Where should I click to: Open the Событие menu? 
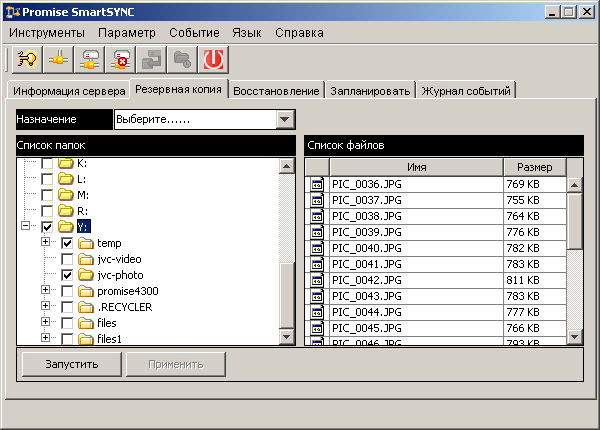coord(194,33)
